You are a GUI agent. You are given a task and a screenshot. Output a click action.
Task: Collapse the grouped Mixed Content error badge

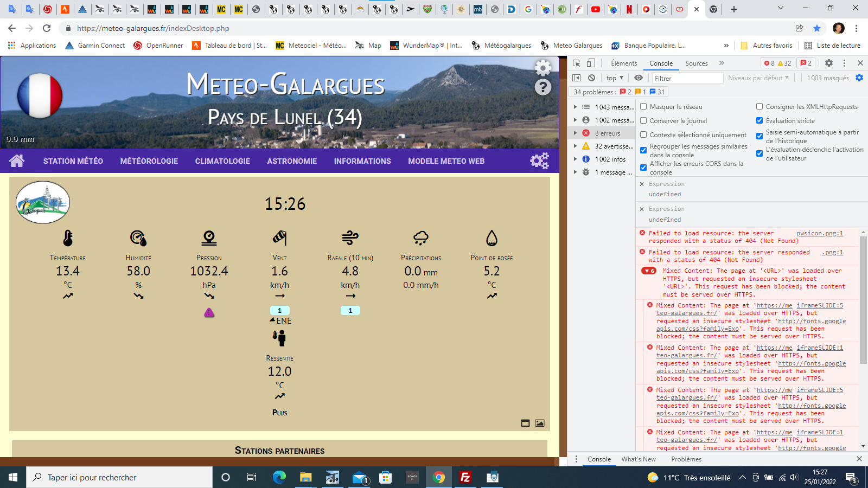tap(649, 271)
